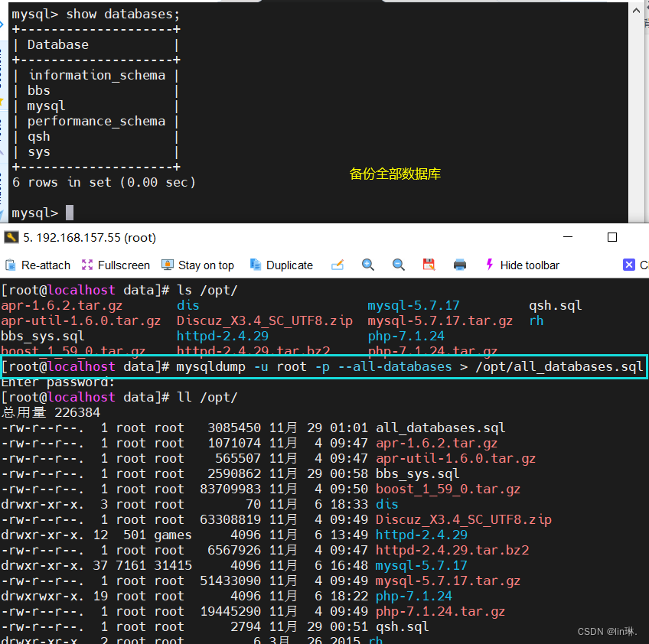Click 'Enter password:' prompt line
Image resolution: width=649 pixels, height=644 pixels.
[x=58, y=382]
